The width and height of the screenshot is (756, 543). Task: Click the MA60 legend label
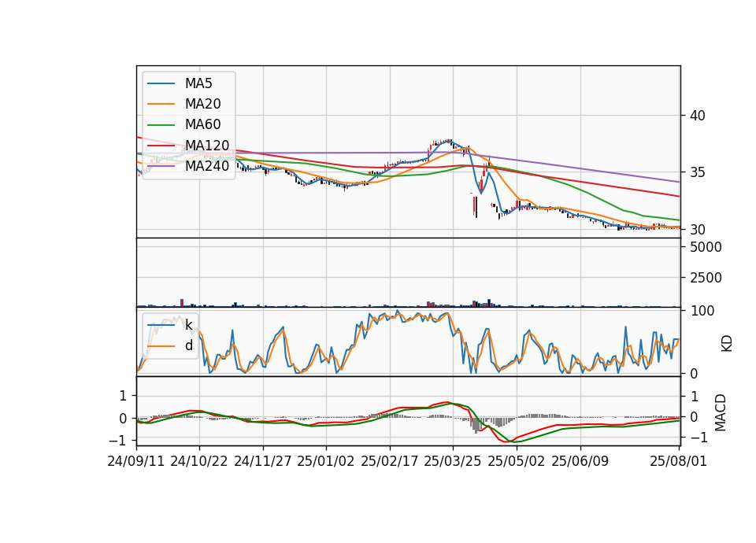pos(202,125)
